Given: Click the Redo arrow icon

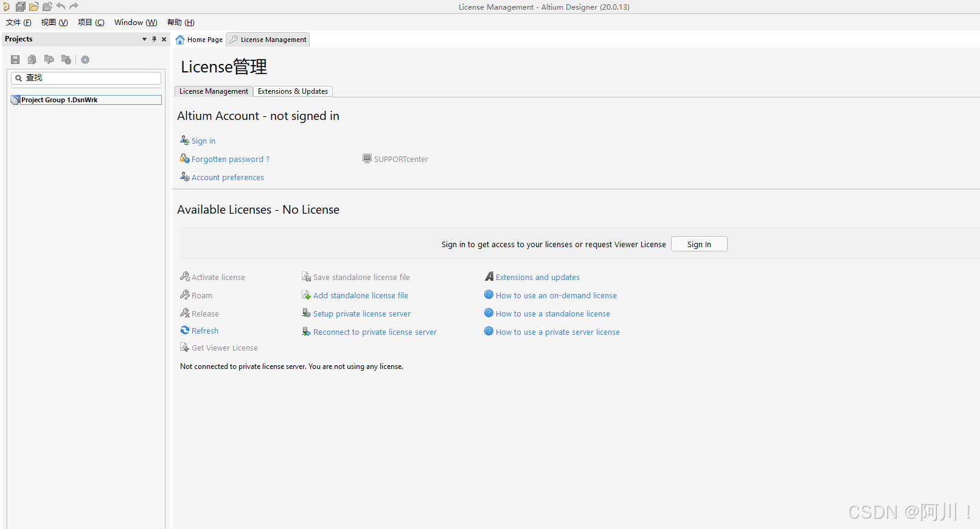Looking at the screenshot, I should coord(74,7).
